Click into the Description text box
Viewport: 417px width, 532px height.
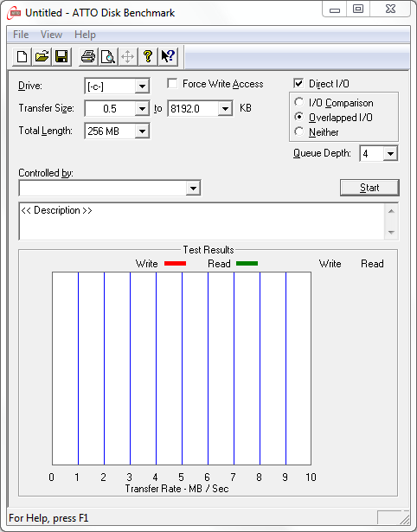[x=202, y=221]
